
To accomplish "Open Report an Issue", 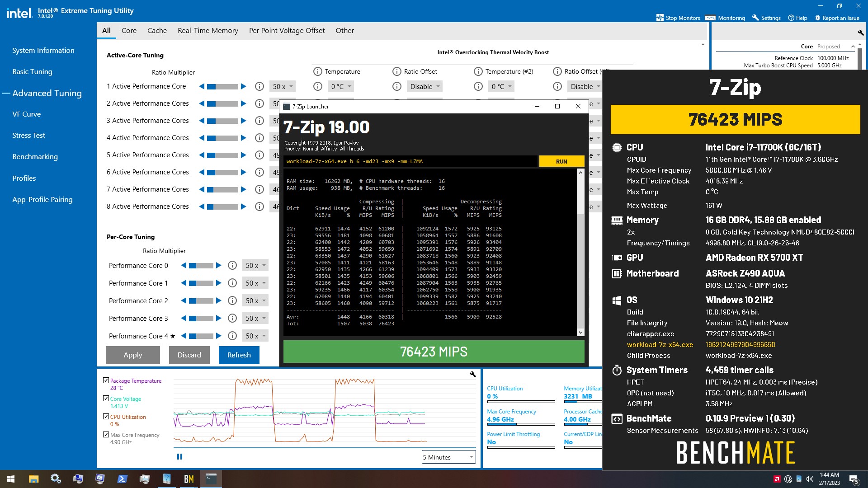I will point(837,18).
